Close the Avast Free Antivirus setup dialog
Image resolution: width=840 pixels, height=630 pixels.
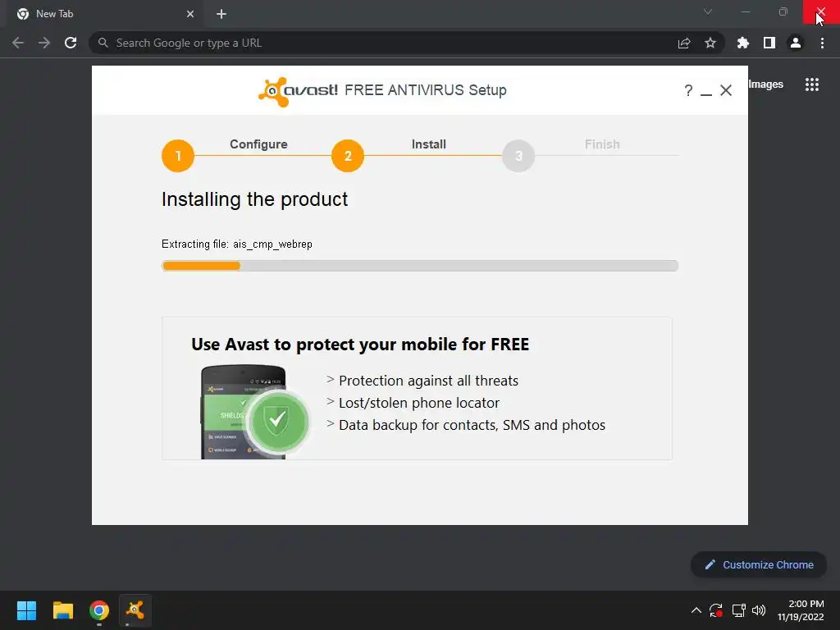tap(726, 90)
